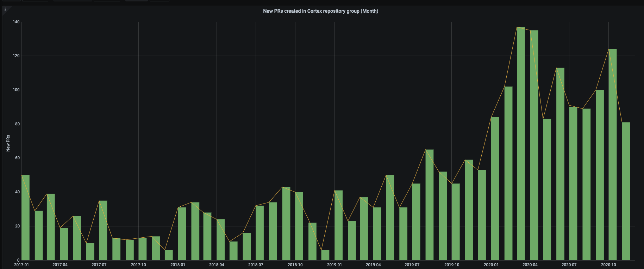
Task: Click the tallest bar near 2020-04
Action: (521, 144)
